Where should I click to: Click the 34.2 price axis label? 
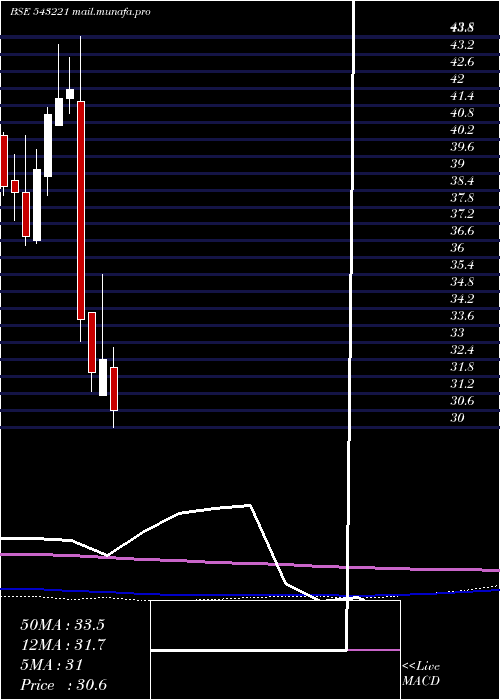coord(462,298)
